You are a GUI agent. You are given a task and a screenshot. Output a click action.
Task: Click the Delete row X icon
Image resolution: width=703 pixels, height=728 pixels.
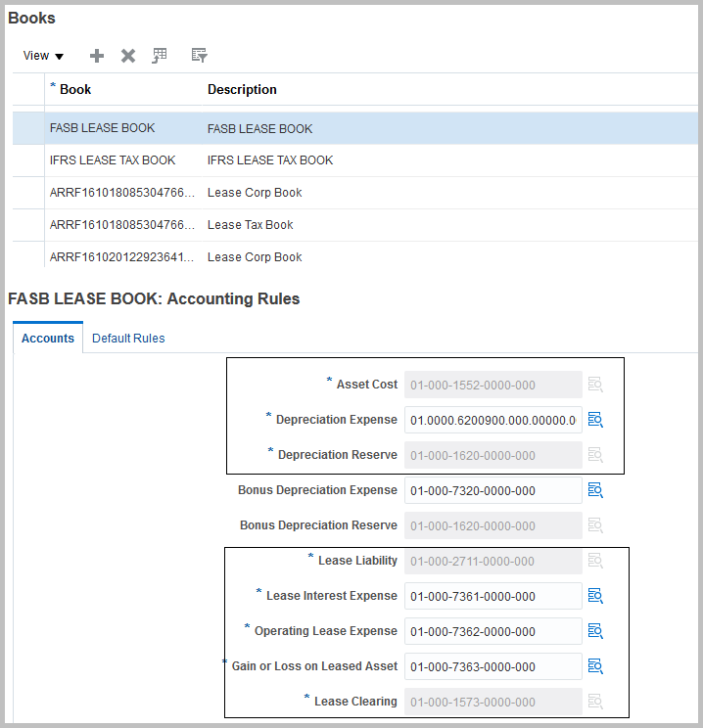(128, 56)
